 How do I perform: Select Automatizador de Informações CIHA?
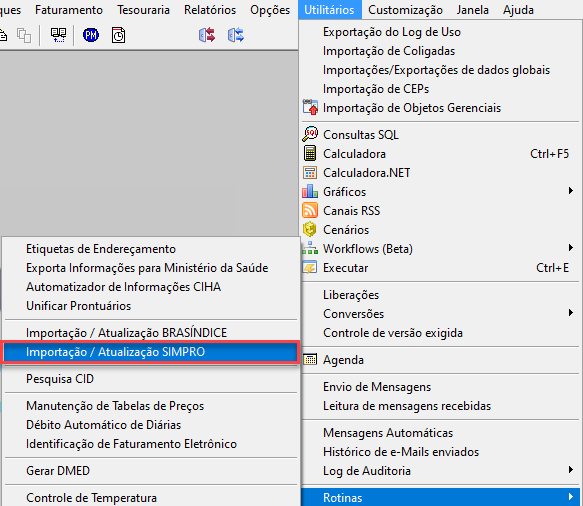point(151,287)
